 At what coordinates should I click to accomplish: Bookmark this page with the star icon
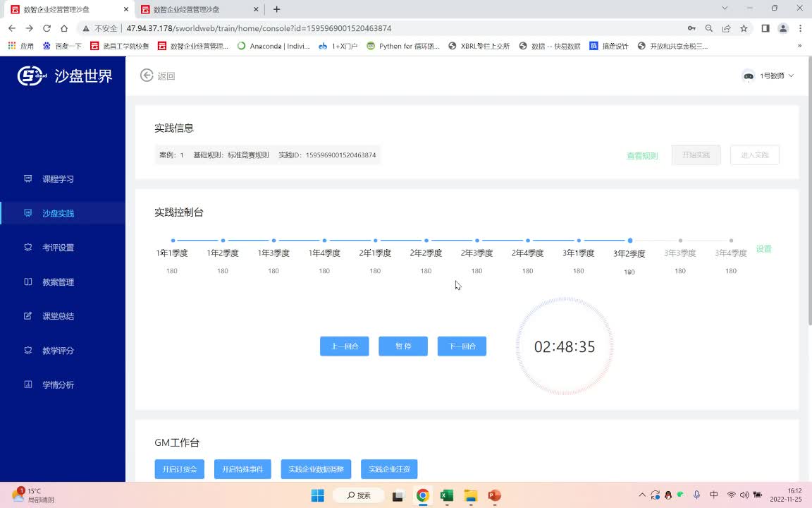[x=744, y=28]
